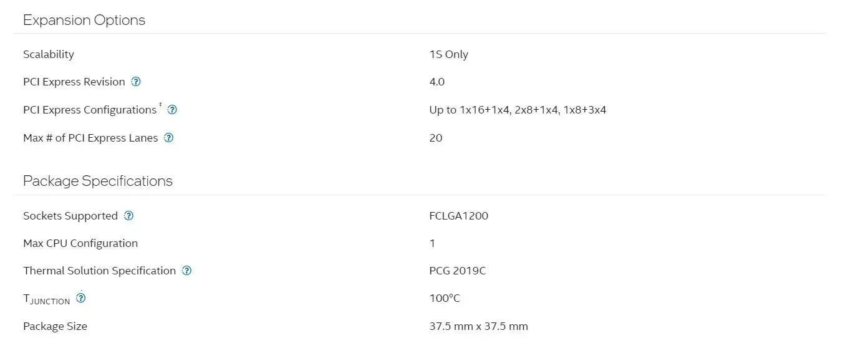Click the PCI Express Revision value 4.0
This screenshot has height=348, width=868.
click(436, 82)
